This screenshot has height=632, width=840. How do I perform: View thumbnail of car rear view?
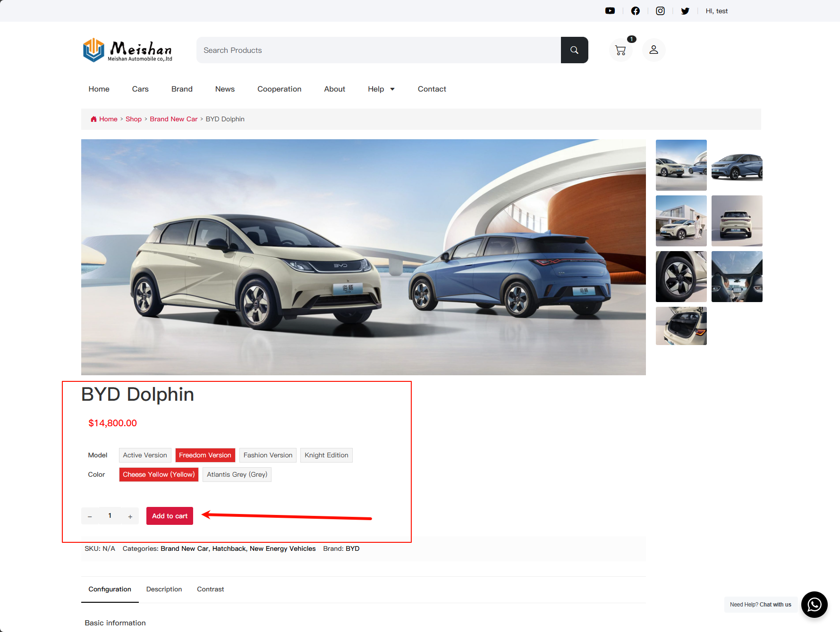click(x=737, y=221)
